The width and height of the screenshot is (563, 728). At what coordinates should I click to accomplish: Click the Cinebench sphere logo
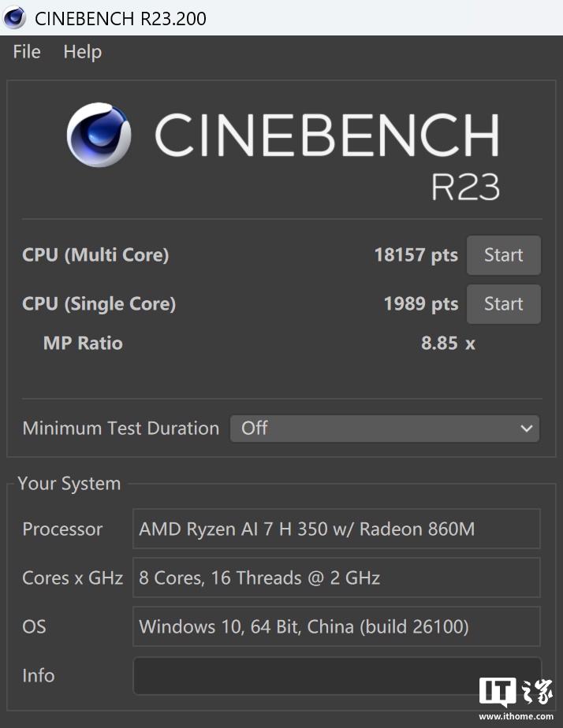pos(99,136)
